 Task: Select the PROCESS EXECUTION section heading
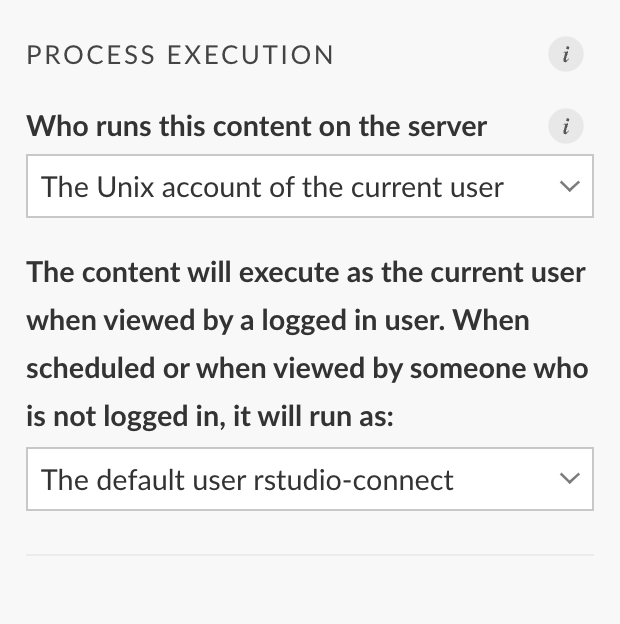tap(180, 55)
